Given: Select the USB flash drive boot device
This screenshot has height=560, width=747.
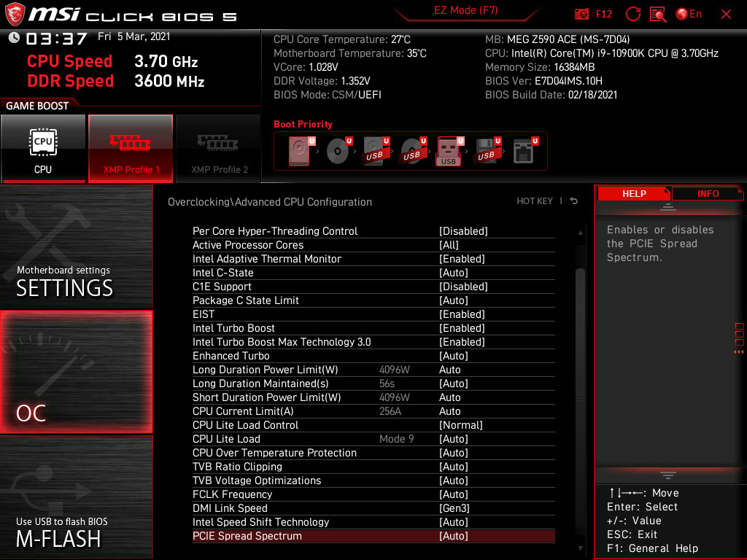Looking at the screenshot, I should click(447, 149).
